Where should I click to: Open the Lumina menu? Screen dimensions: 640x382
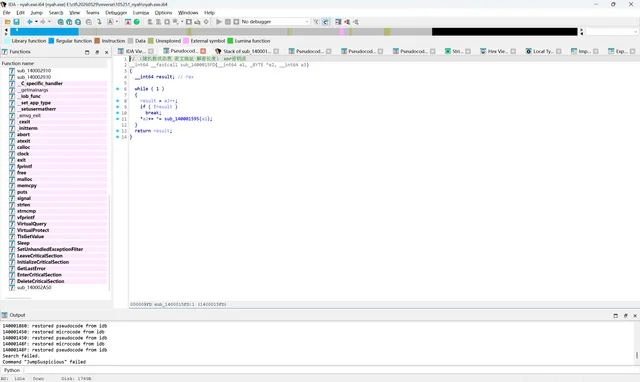(x=141, y=13)
